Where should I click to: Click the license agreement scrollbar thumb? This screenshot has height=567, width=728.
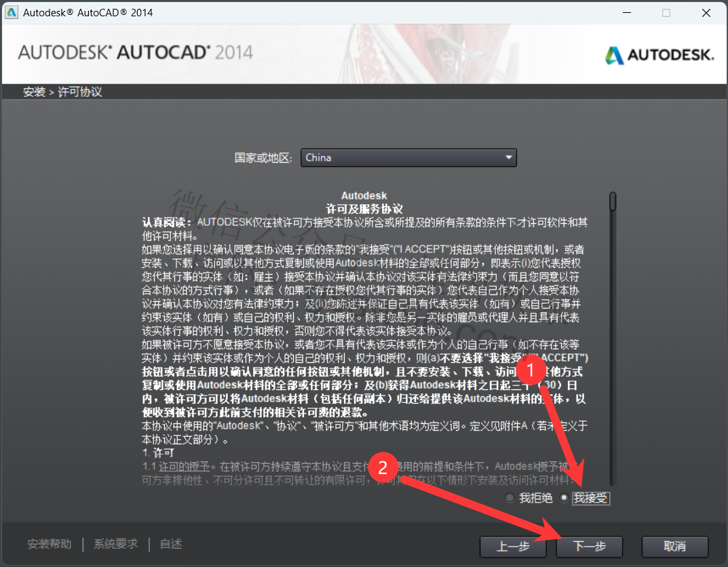point(613,201)
